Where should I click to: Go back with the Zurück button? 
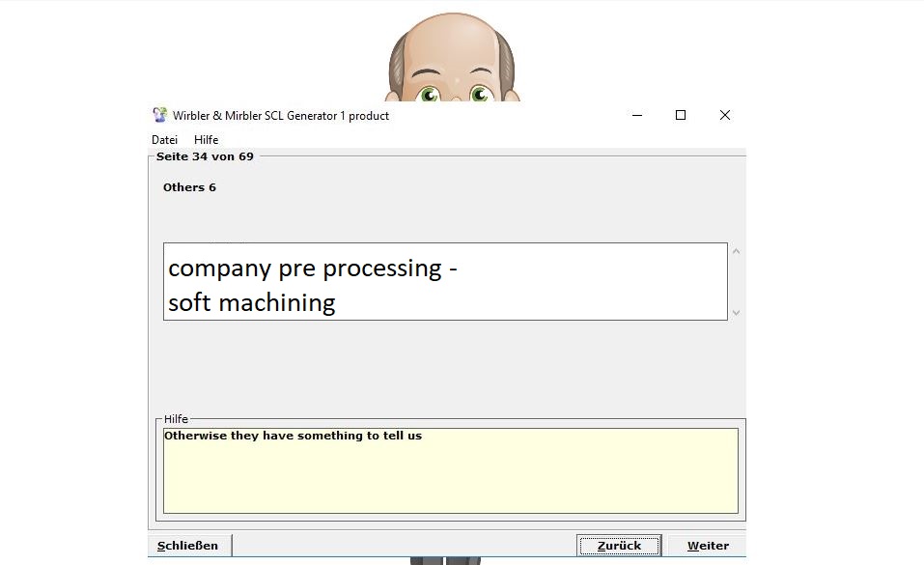click(619, 546)
